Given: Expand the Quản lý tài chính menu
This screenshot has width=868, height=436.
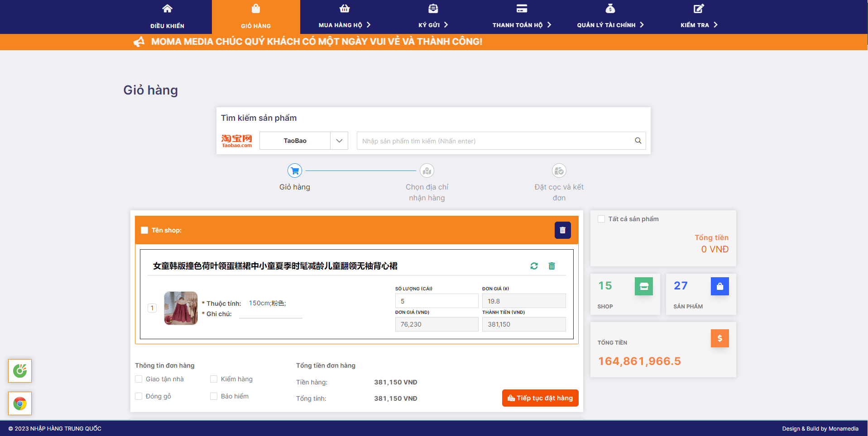Looking at the screenshot, I should click(610, 25).
